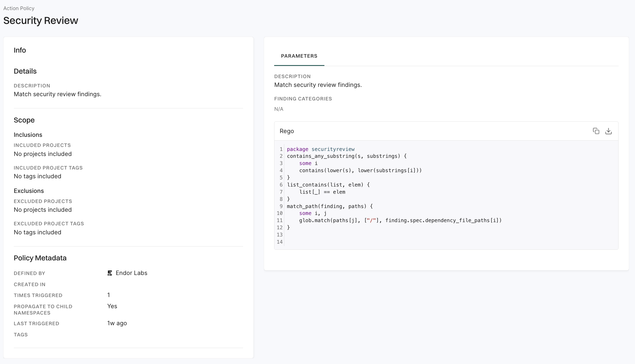Click the Endor Labs definer name
Screen dimensions: 635x364
click(x=131, y=273)
